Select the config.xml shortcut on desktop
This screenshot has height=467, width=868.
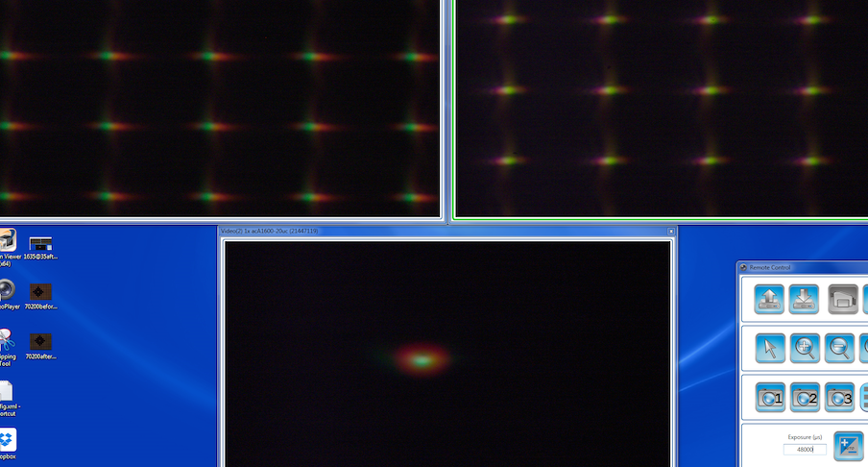coord(7,392)
